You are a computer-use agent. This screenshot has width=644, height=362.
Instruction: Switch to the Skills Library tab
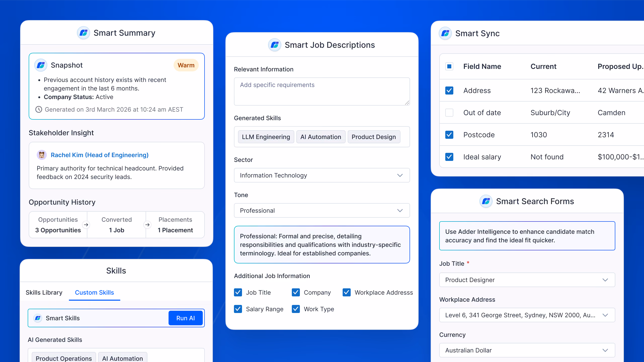pyautogui.click(x=44, y=293)
